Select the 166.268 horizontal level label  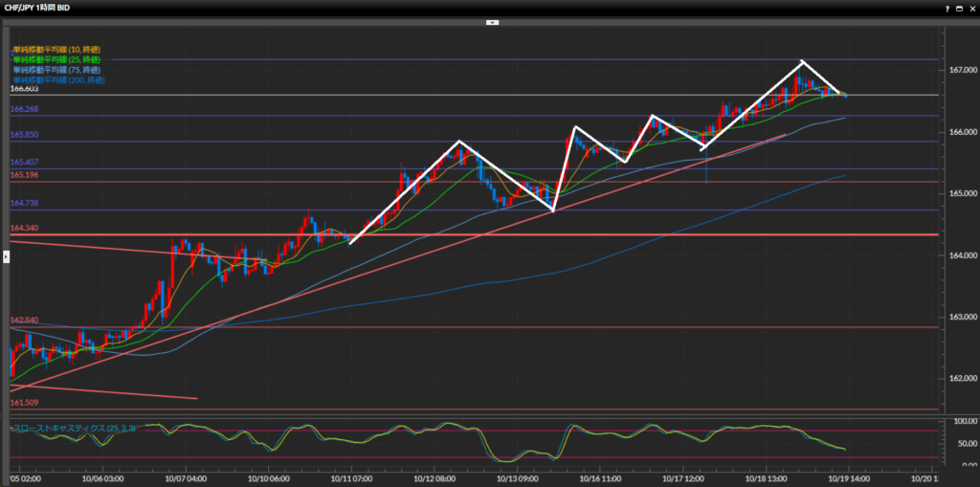point(25,110)
